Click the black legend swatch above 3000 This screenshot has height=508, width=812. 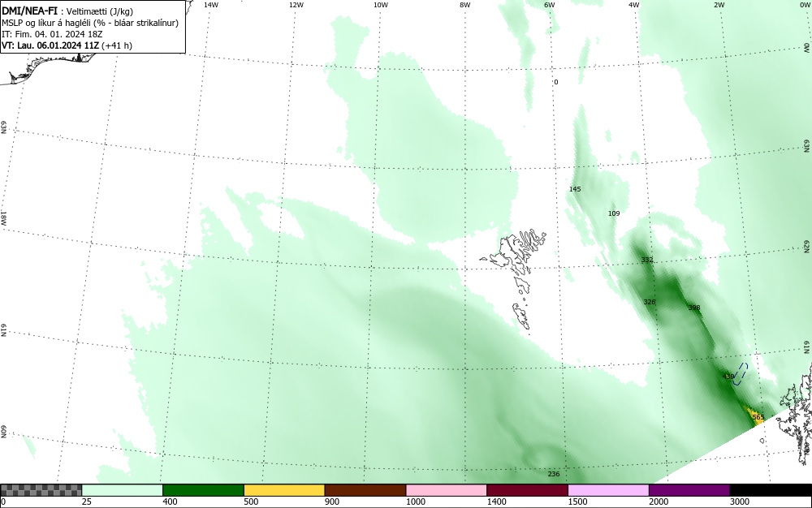click(x=771, y=490)
